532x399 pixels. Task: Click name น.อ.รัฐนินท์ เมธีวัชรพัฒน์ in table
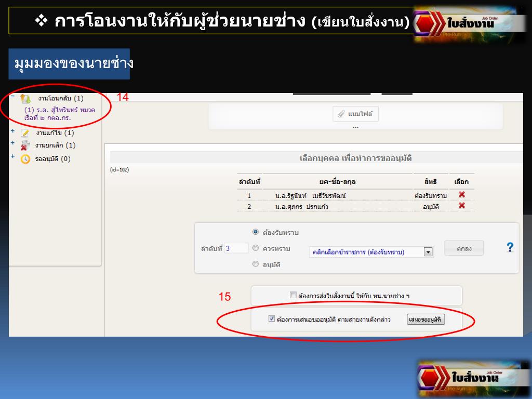click(x=311, y=195)
